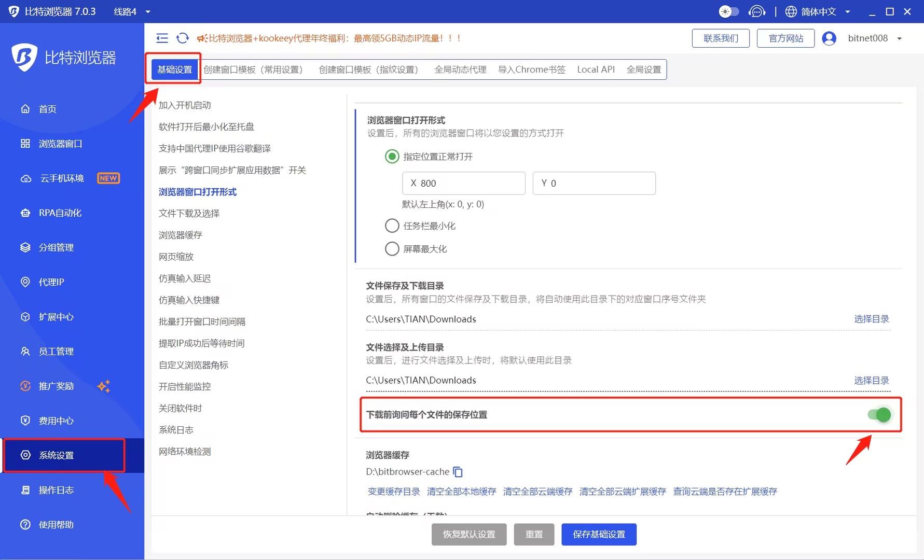Image resolution: width=924 pixels, height=560 pixels.
Task: Jump to 网络环境检测 section
Action: pyautogui.click(x=185, y=452)
